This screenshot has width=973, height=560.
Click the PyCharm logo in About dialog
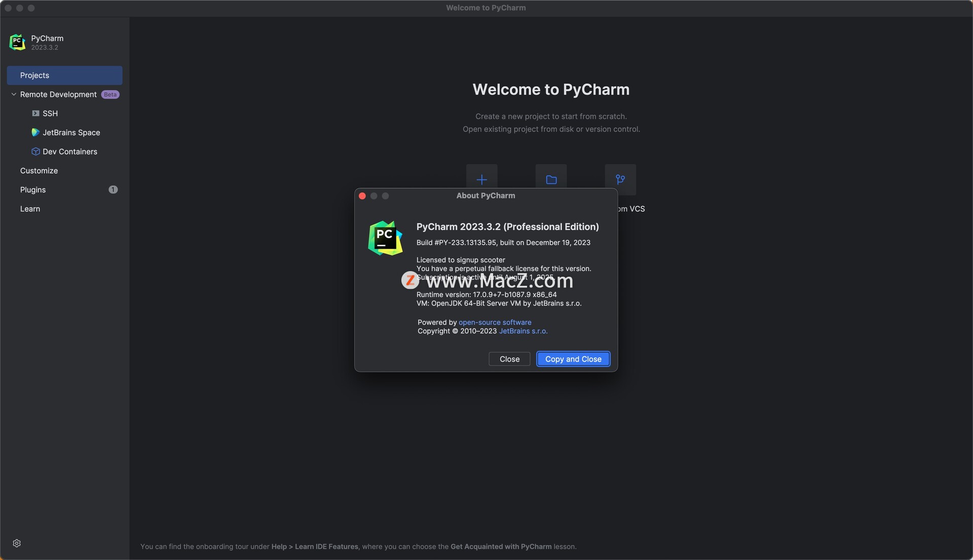pos(385,238)
